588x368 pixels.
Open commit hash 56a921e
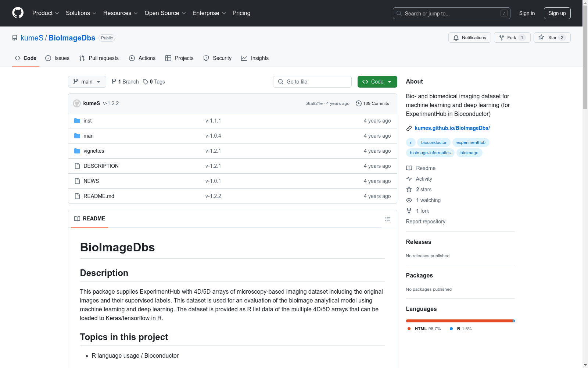click(314, 103)
